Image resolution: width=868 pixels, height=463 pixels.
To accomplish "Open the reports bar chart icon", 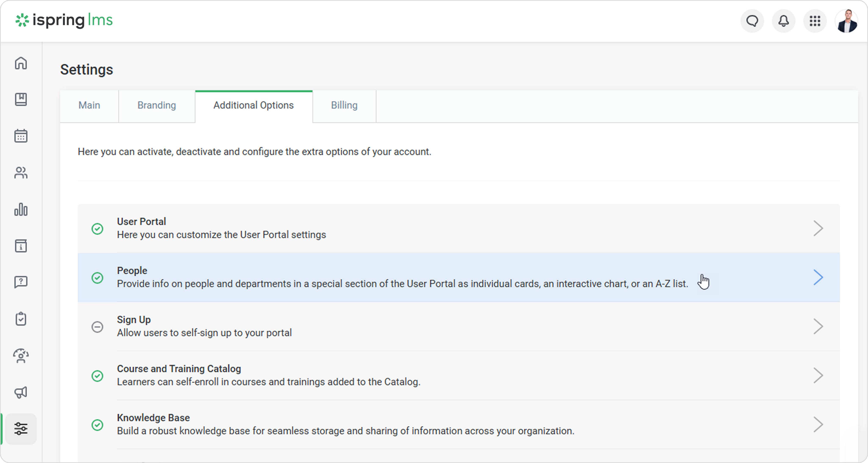I will click(21, 209).
